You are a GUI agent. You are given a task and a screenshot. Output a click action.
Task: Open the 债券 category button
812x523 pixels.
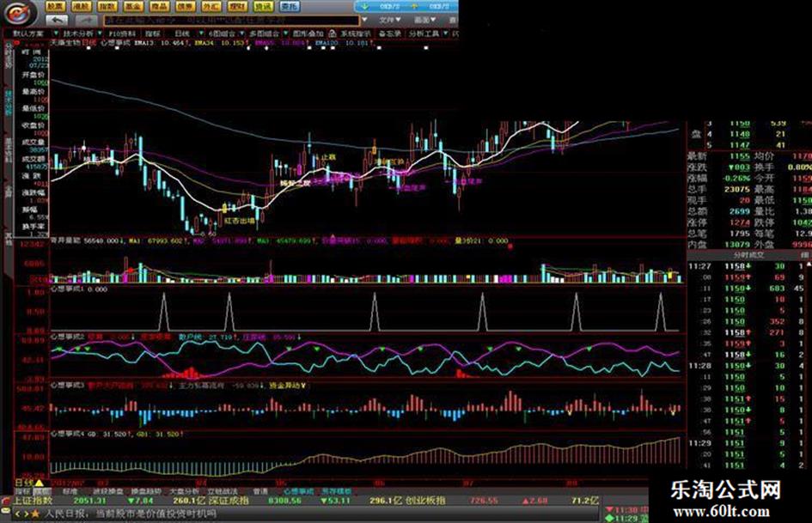pyautogui.click(x=185, y=6)
